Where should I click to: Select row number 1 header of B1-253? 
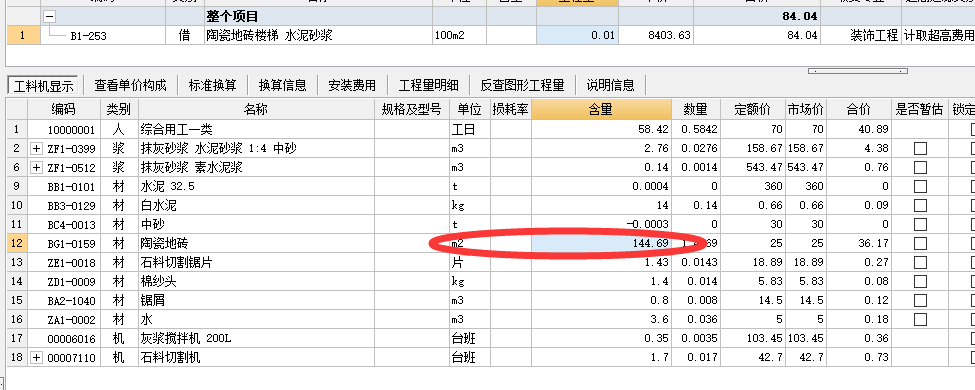pos(23,35)
